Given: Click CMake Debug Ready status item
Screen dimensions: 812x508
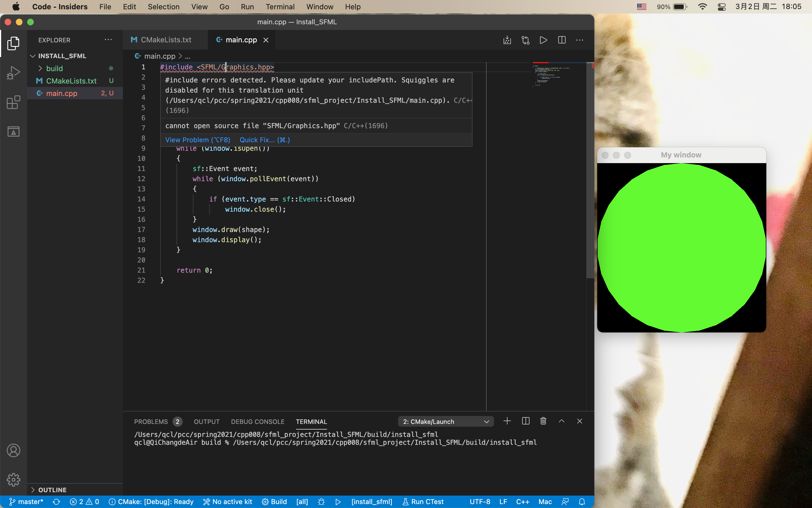Looking at the screenshot, I should (x=151, y=502).
